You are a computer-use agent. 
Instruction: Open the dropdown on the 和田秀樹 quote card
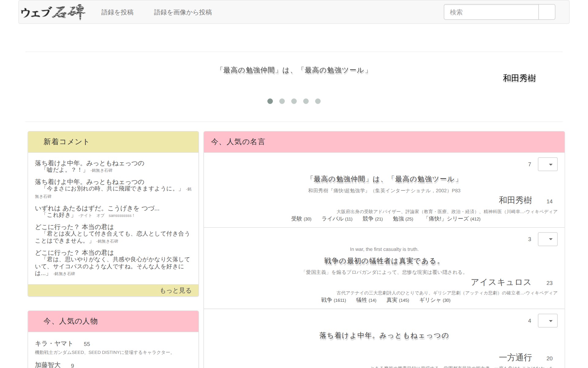click(548, 164)
